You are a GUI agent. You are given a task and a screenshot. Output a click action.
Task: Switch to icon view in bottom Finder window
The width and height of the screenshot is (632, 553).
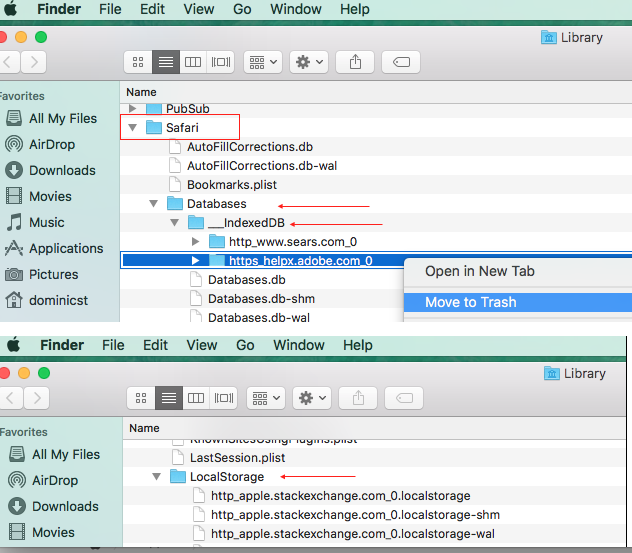[x=141, y=398]
